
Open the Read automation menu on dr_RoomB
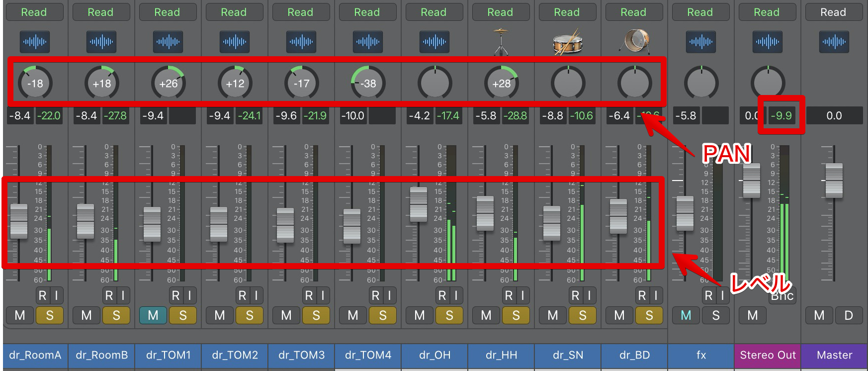pyautogui.click(x=101, y=12)
